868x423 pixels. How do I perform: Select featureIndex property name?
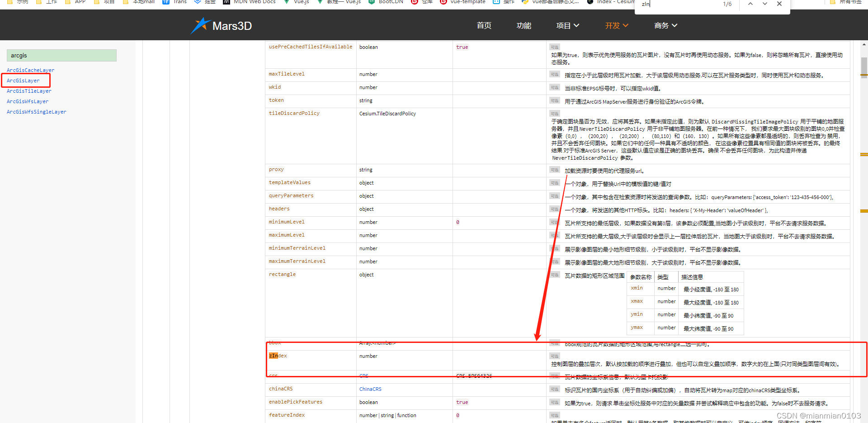(287, 415)
